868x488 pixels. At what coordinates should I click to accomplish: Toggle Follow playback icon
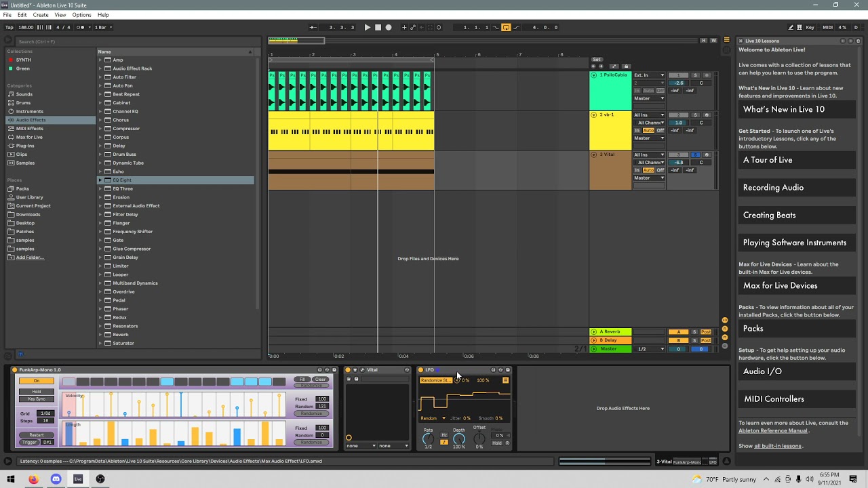tap(313, 27)
